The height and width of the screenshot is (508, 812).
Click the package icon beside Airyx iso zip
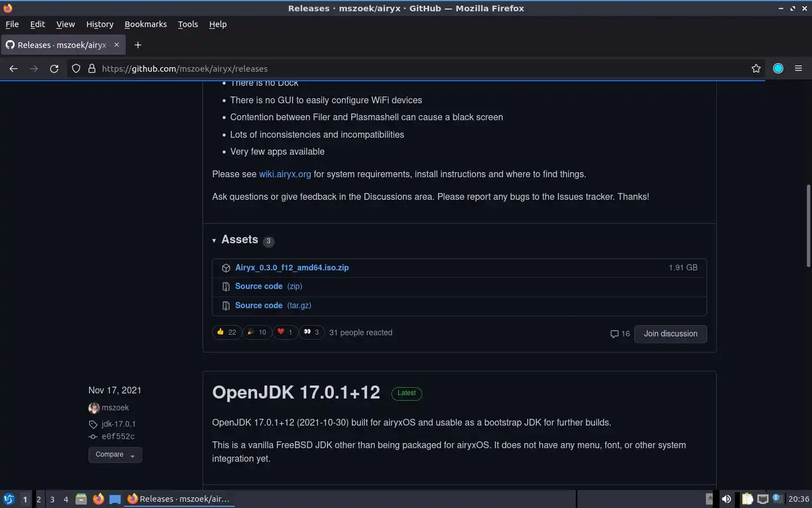(x=226, y=268)
